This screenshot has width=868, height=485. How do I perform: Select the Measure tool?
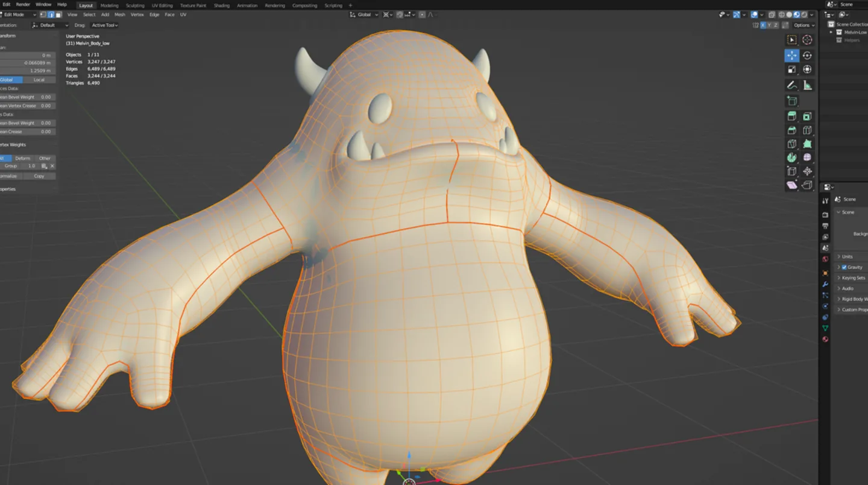click(x=807, y=86)
